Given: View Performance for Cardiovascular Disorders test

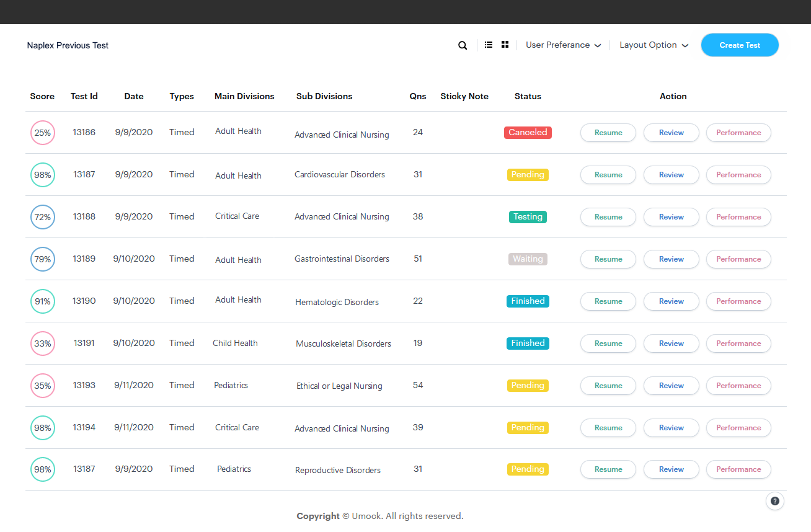Looking at the screenshot, I should (738, 175).
